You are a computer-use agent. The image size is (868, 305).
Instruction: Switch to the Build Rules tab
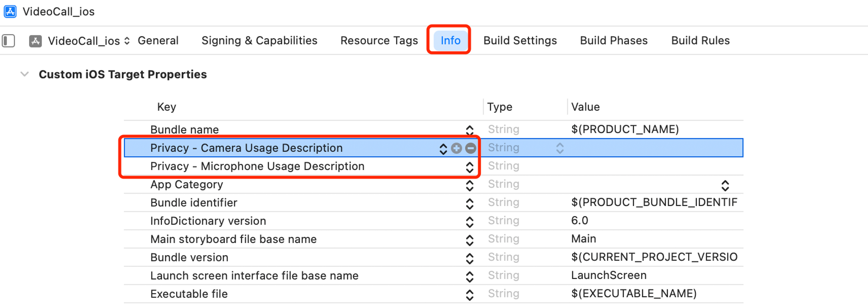coord(700,40)
